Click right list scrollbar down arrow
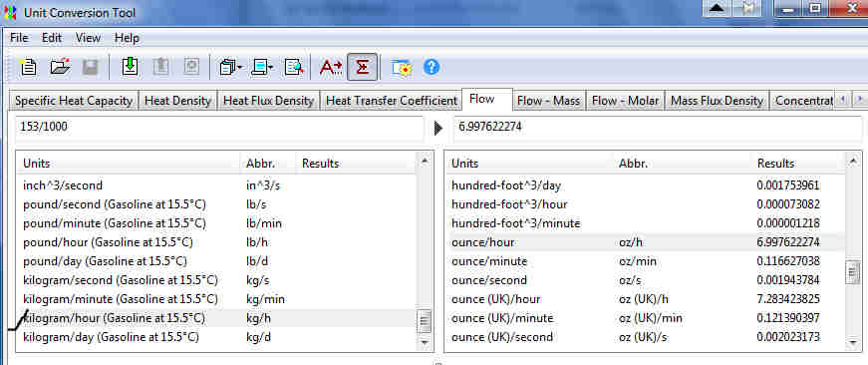 pos(853,343)
